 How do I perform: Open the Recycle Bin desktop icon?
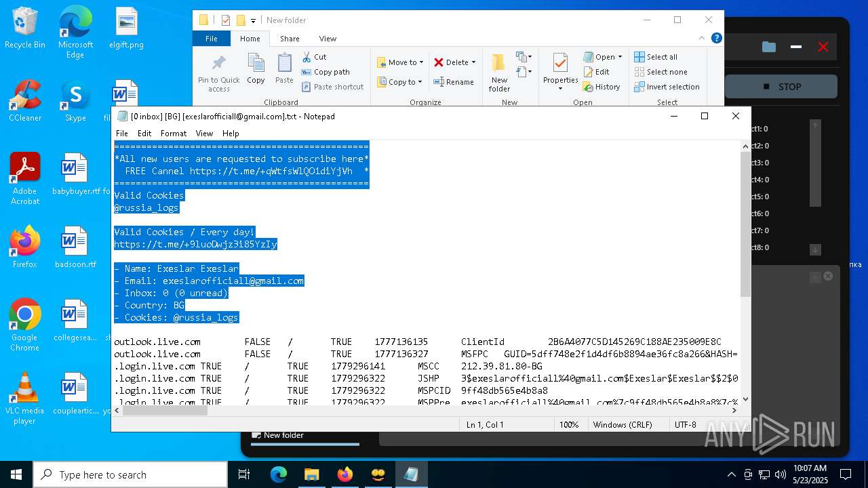pos(25,28)
